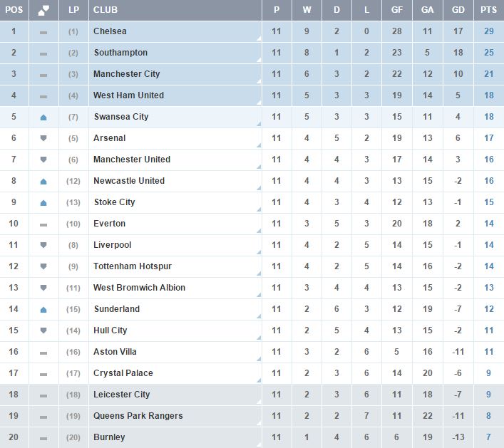504x448 pixels.
Task: Click Stoke City's upward movement arrow
Action: 43,202
